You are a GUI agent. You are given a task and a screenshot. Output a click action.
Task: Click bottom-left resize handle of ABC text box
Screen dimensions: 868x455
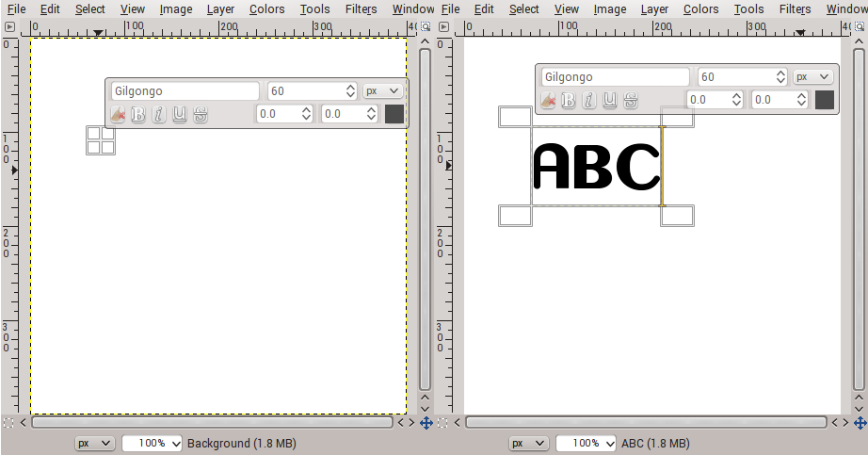click(x=515, y=216)
